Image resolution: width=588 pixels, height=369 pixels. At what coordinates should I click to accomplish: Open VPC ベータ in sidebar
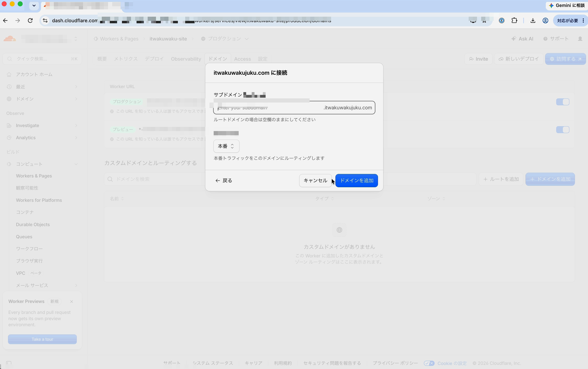[x=29, y=273]
